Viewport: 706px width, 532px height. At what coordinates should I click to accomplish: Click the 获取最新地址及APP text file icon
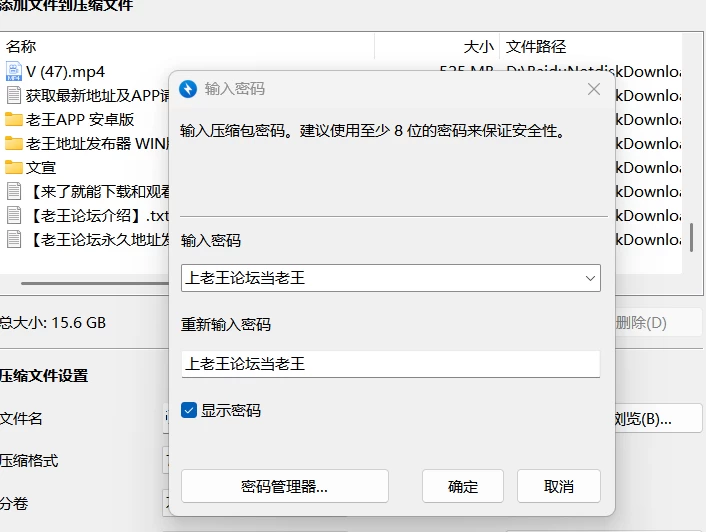click(x=14, y=95)
